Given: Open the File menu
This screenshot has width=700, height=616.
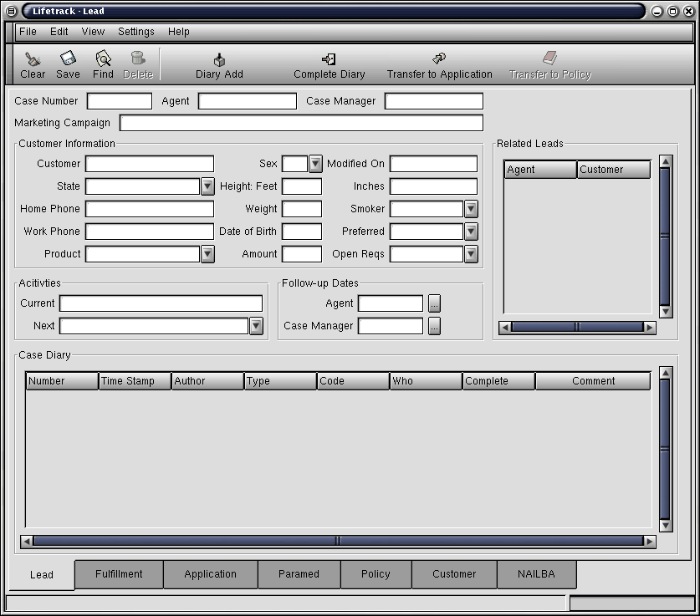Looking at the screenshot, I should 28,32.
